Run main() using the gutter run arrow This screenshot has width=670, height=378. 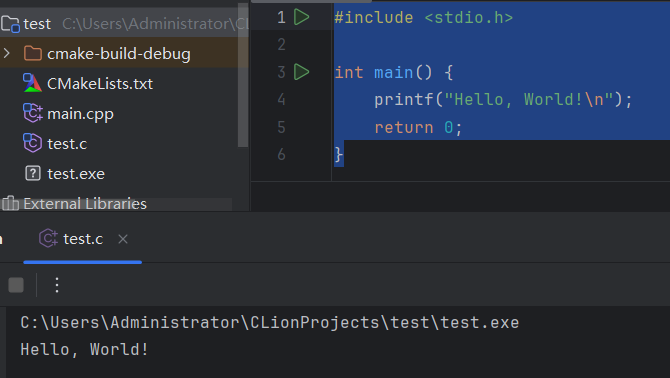point(302,72)
